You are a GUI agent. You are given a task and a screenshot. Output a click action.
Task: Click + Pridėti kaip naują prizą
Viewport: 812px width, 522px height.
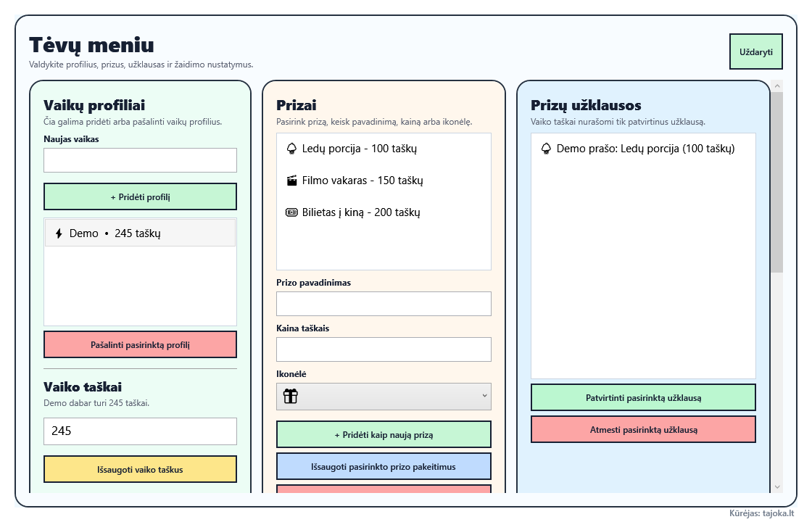coord(384,434)
